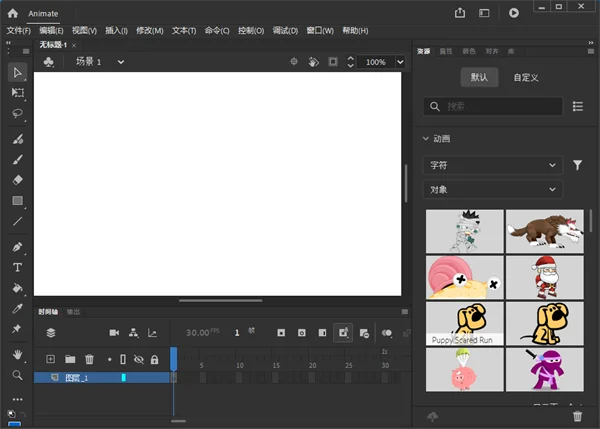The height and width of the screenshot is (429, 600).
Task: Click the rotate stage tool icon
Action: click(313, 62)
